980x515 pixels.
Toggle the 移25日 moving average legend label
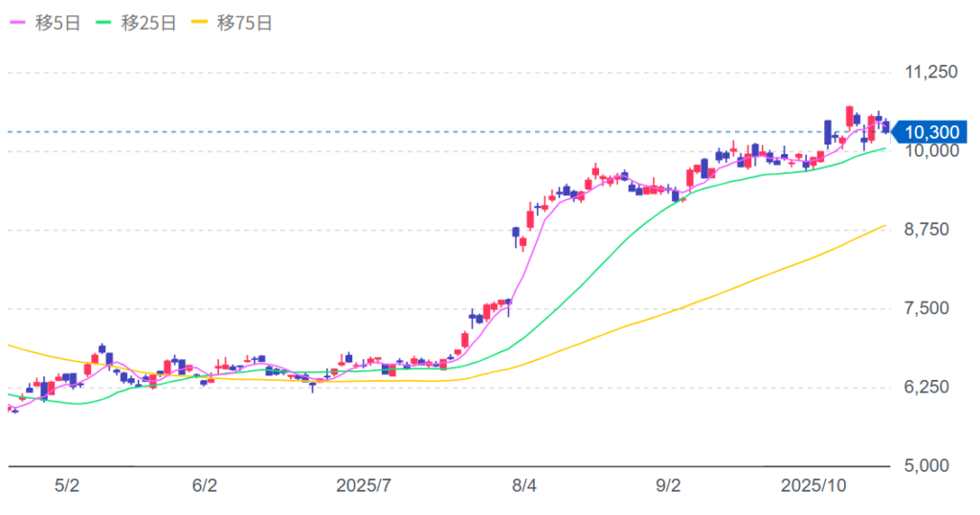(148, 24)
